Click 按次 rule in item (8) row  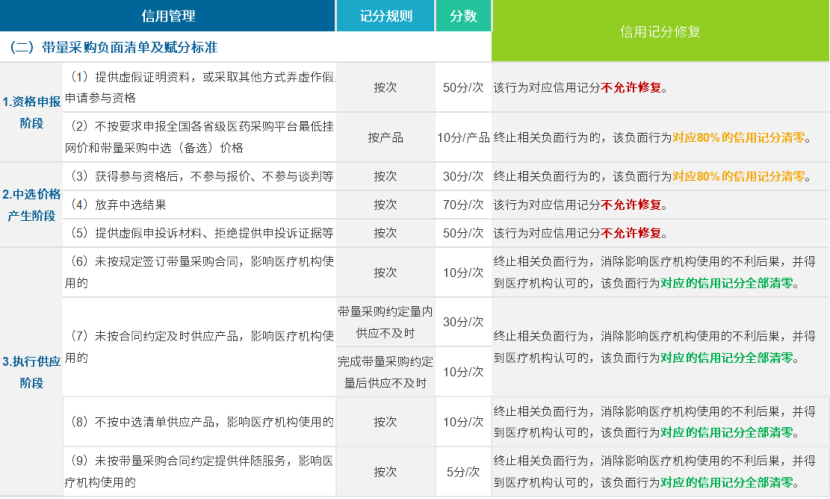385,422
